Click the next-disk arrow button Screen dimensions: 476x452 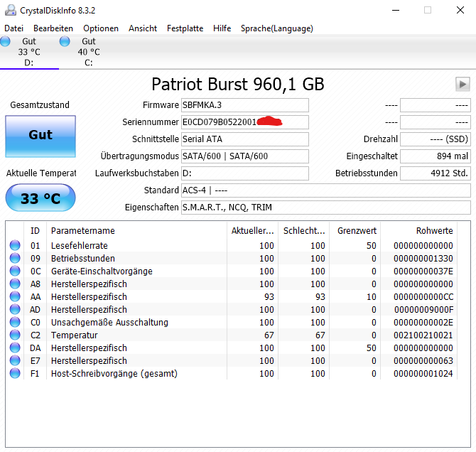click(463, 84)
